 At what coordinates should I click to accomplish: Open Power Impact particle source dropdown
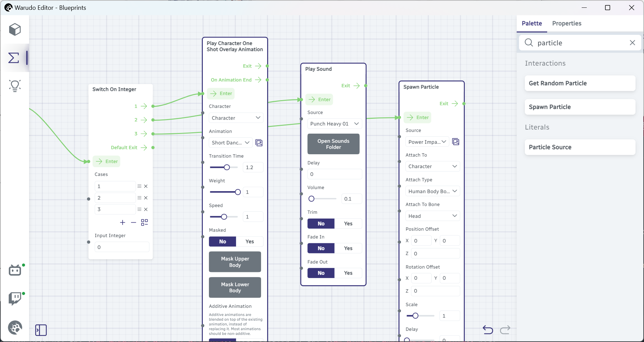tap(427, 142)
